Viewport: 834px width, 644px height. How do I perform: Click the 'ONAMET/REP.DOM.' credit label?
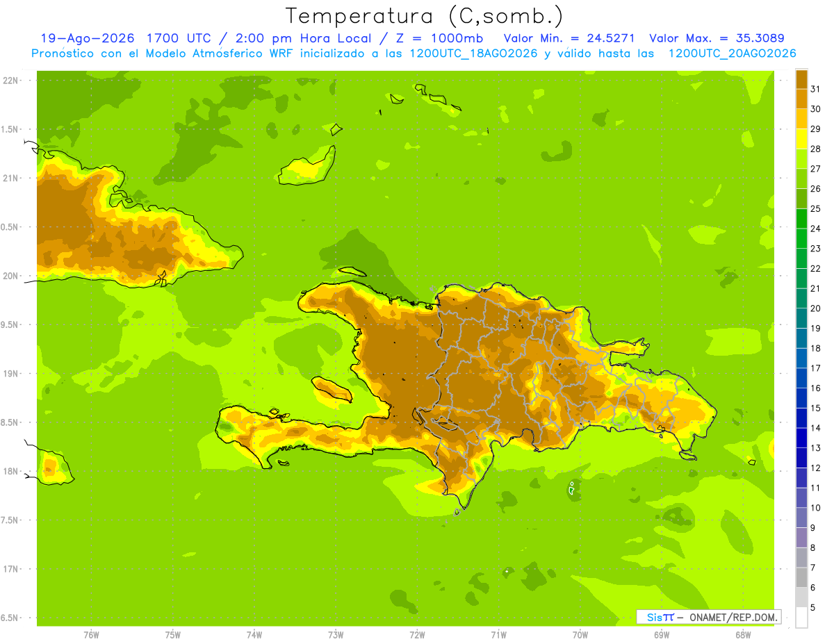(x=733, y=617)
